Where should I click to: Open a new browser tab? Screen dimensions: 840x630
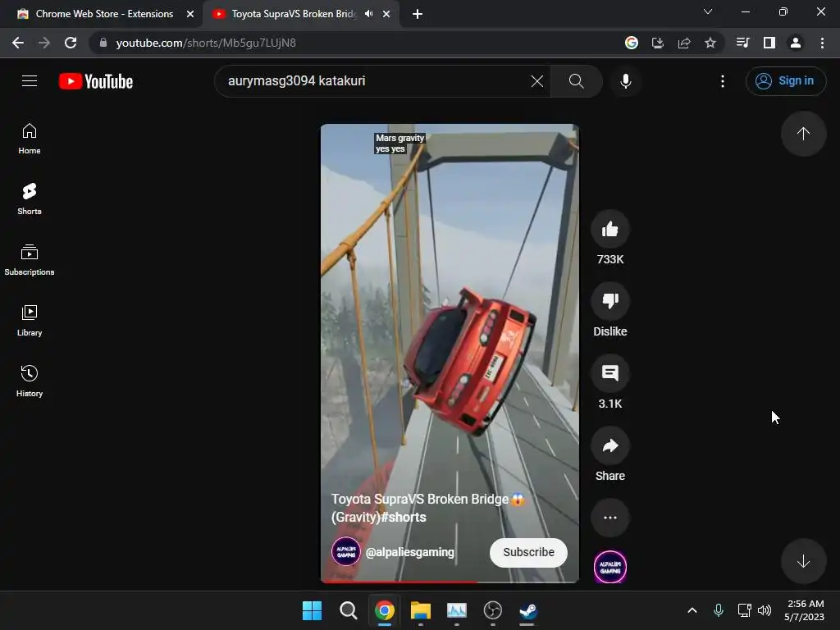pyautogui.click(x=418, y=14)
